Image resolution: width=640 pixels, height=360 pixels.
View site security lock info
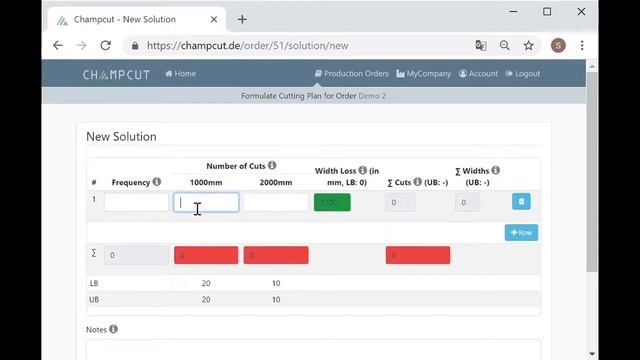pos(135,46)
